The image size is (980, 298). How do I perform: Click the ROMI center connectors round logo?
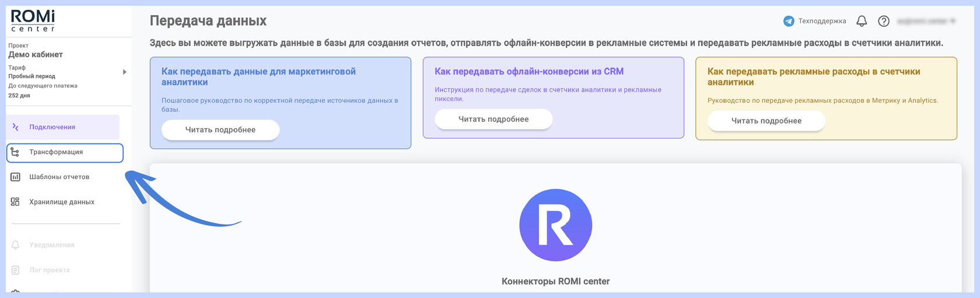(556, 225)
